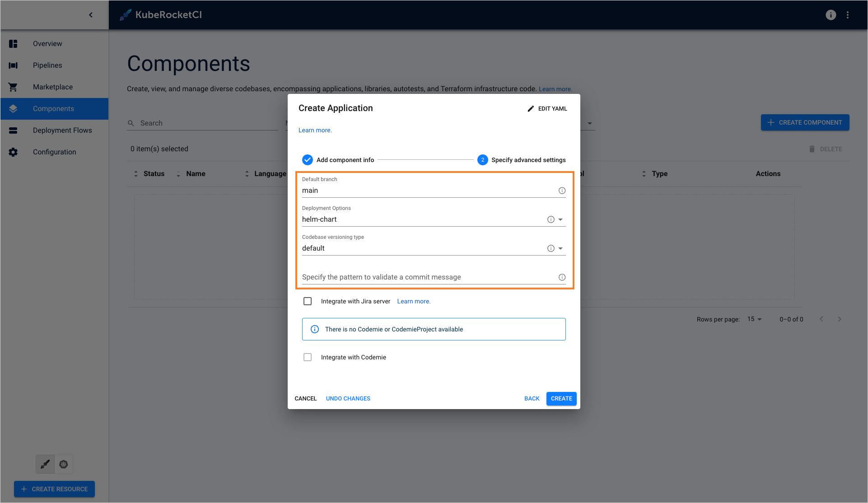Expand the Codebase versioning type dropdown
This screenshot has height=503, width=868.
(x=561, y=248)
